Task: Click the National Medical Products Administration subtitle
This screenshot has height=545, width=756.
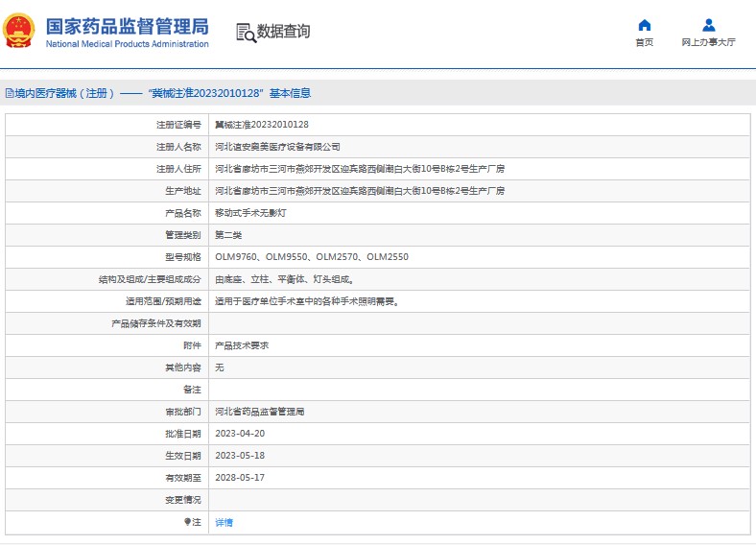Action: [x=127, y=44]
